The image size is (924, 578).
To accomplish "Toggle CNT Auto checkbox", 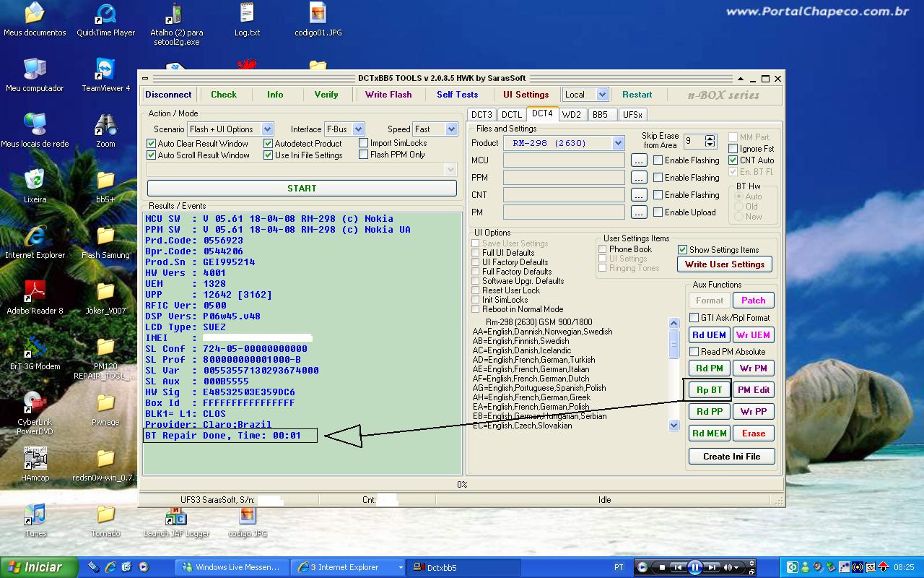I will [x=733, y=160].
